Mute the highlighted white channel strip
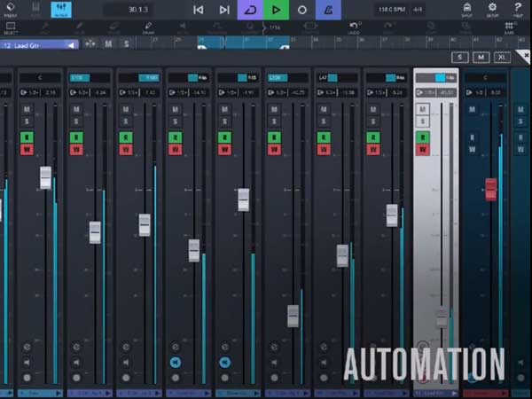532x399 pixels. point(423,109)
